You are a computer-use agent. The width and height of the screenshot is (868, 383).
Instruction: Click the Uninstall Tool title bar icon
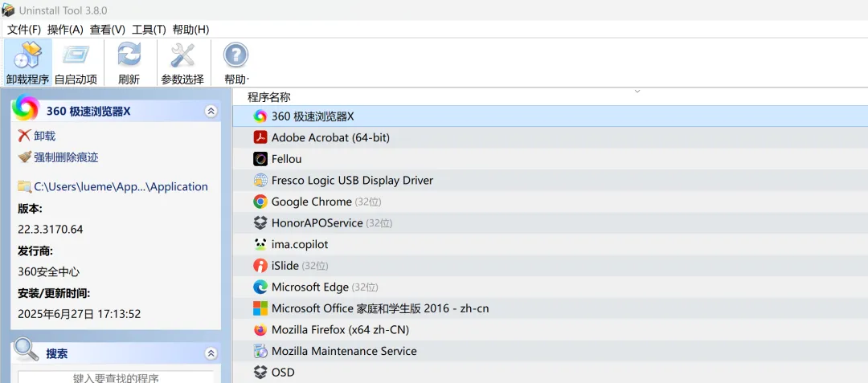[8, 10]
